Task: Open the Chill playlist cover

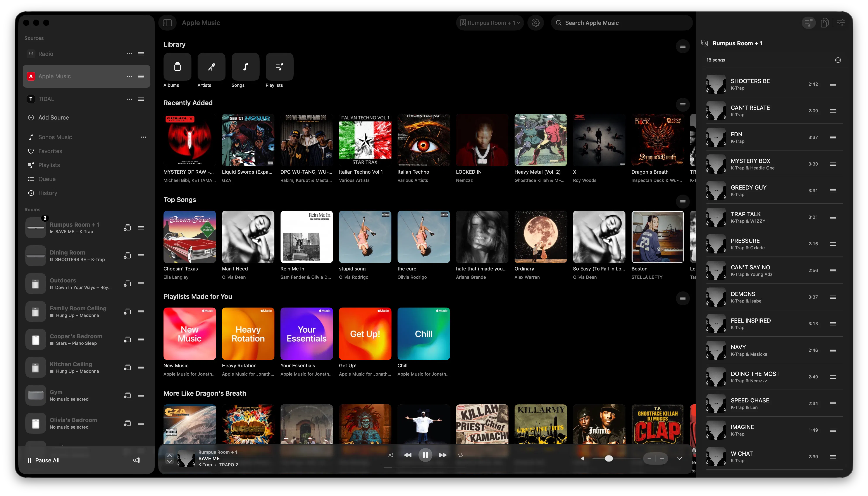Action: (x=424, y=334)
